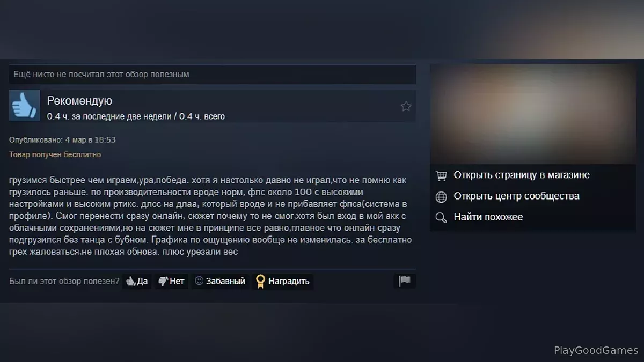This screenshot has height=362, width=644.
Task: Click the Наградить label to award
Action: coord(289,281)
